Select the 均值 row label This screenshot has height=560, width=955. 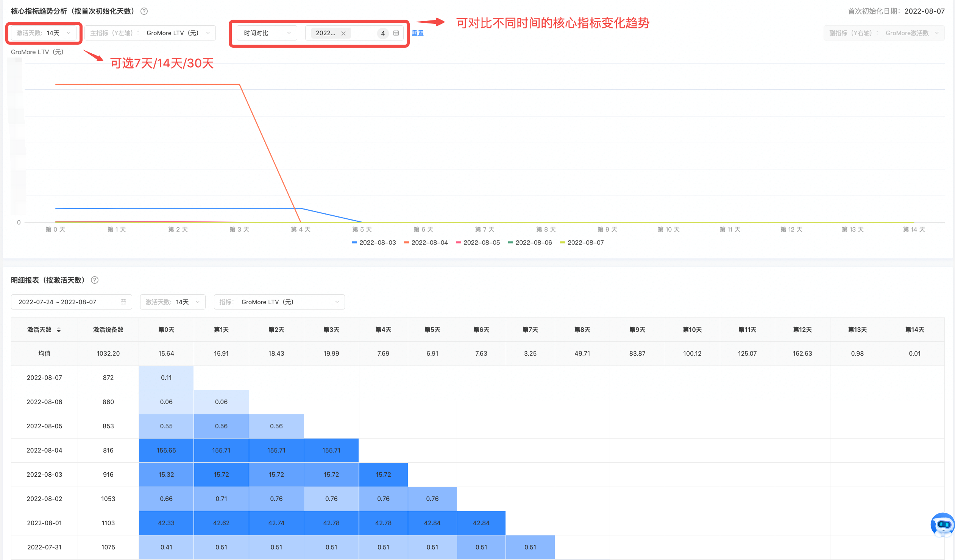point(44,353)
